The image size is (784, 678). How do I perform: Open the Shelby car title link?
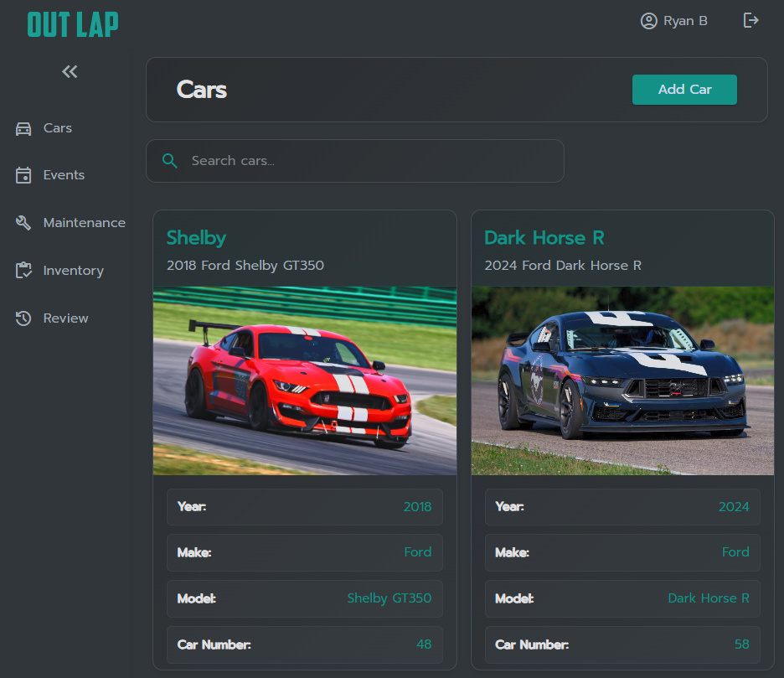pos(196,238)
